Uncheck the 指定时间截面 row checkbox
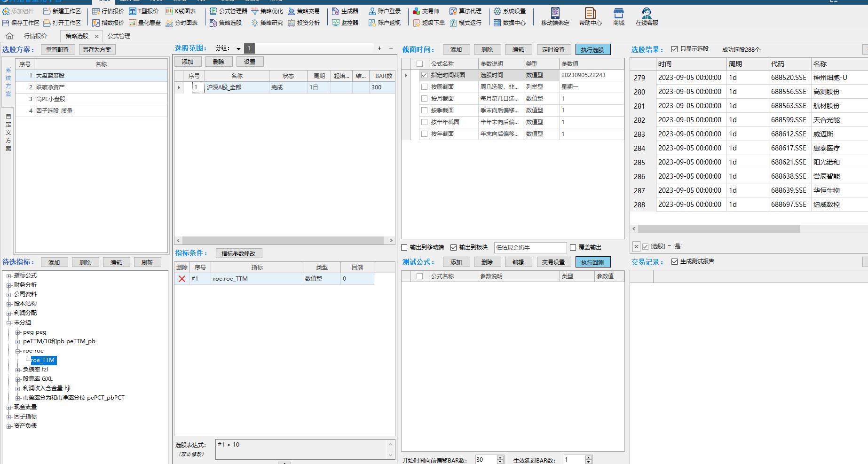The width and height of the screenshot is (868, 464). pos(425,75)
